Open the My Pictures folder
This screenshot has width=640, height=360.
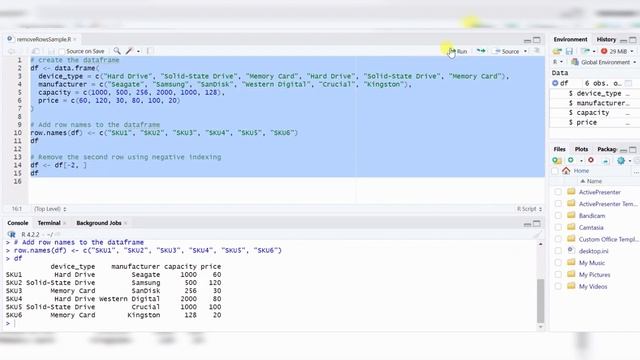(594, 275)
